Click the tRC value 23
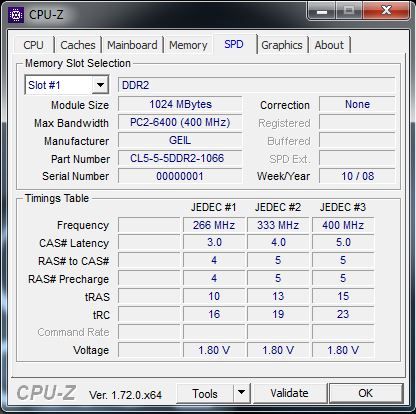This screenshot has height=414, width=416. click(343, 314)
